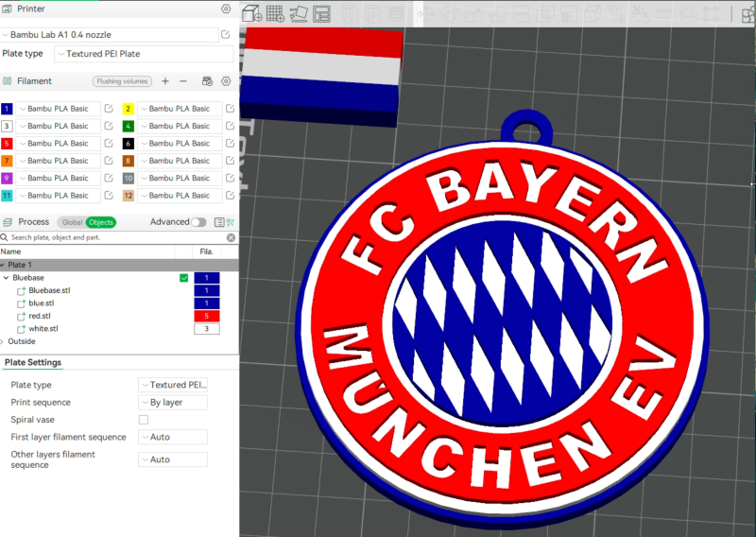Edit preset for filament 6
Viewport: 756px width, 537px height.
[x=230, y=144]
